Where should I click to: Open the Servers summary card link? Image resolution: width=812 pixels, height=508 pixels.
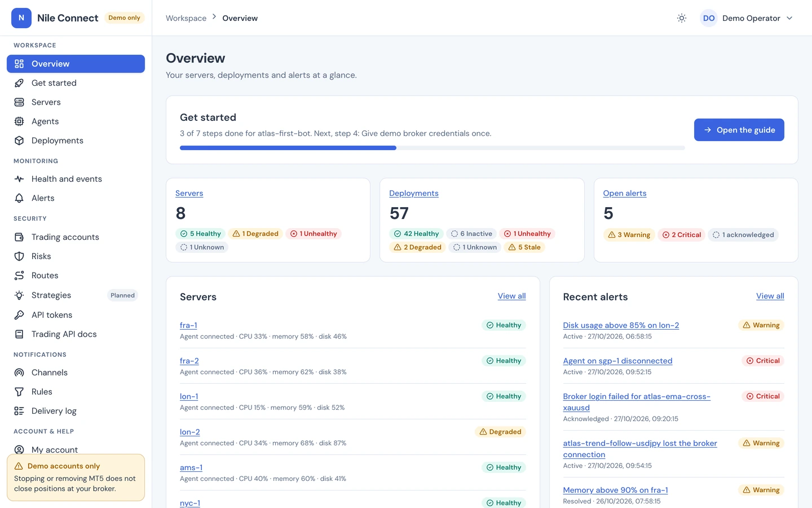click(189, 193)
